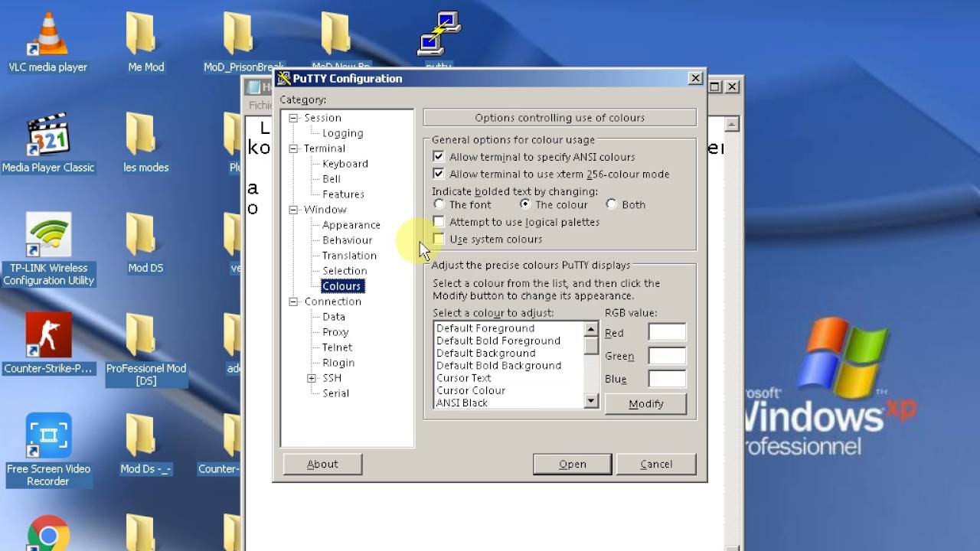
Task: Open Bell category
Action: click(x=332, y=179)
